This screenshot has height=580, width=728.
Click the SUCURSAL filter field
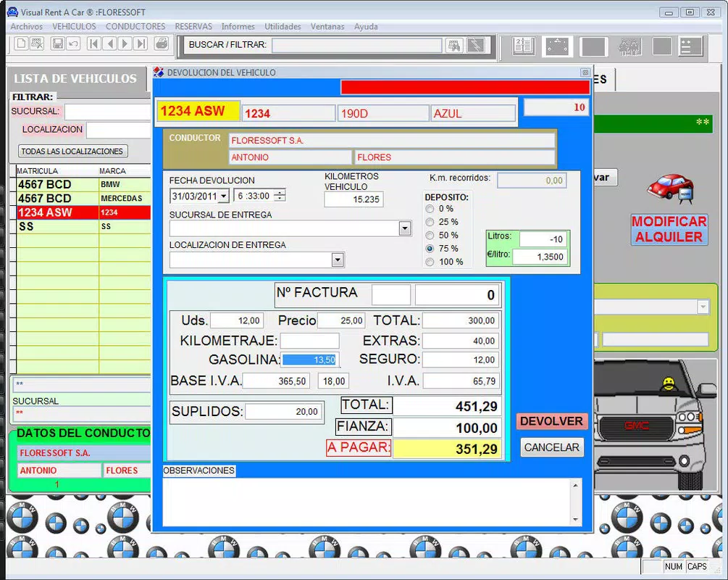click(x=108, y=112)
